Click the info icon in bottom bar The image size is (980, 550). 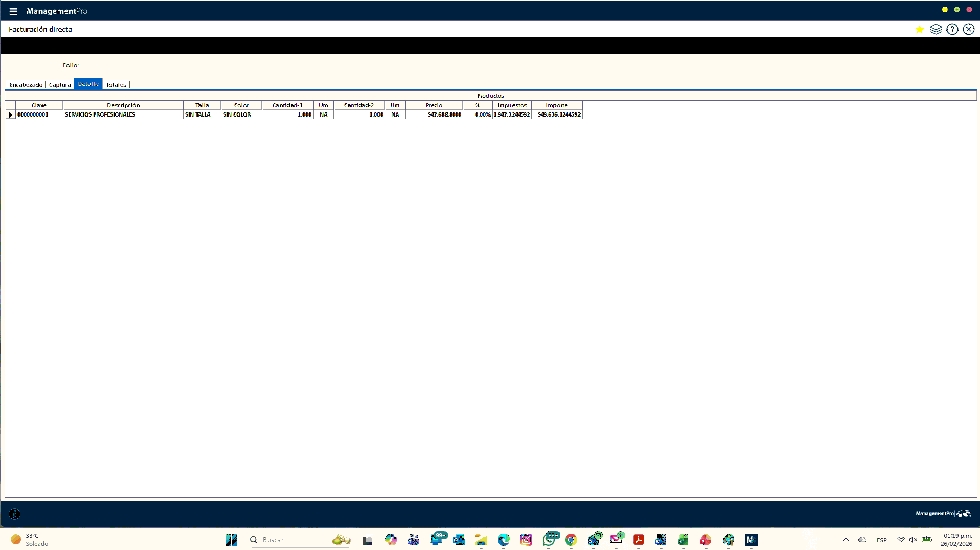coord(15,514)
